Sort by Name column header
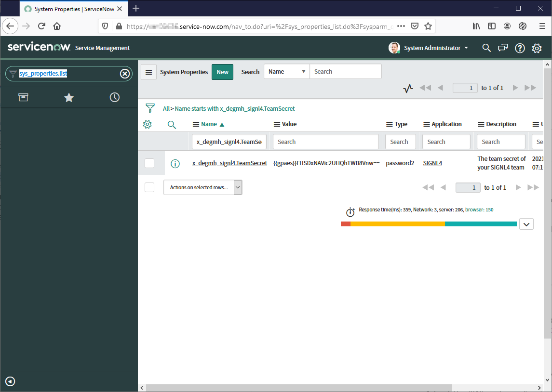 point(209,124)
